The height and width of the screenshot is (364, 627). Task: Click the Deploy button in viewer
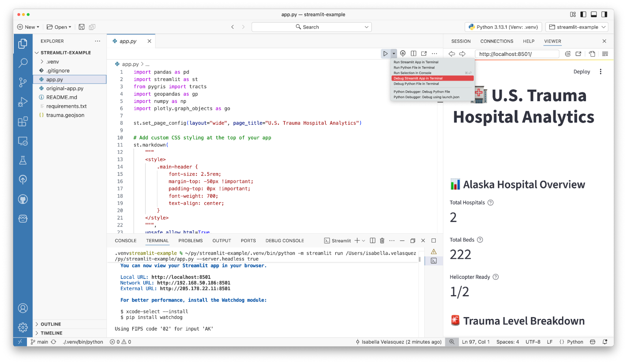coord(582,72)
